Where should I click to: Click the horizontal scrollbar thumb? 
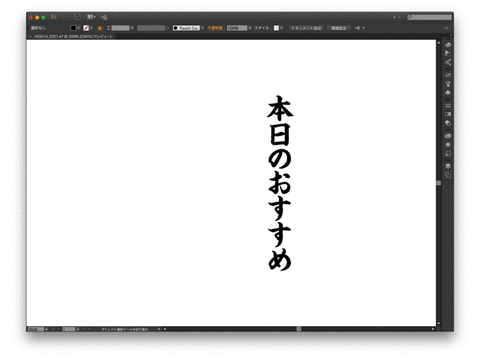(x=299, y=329)
